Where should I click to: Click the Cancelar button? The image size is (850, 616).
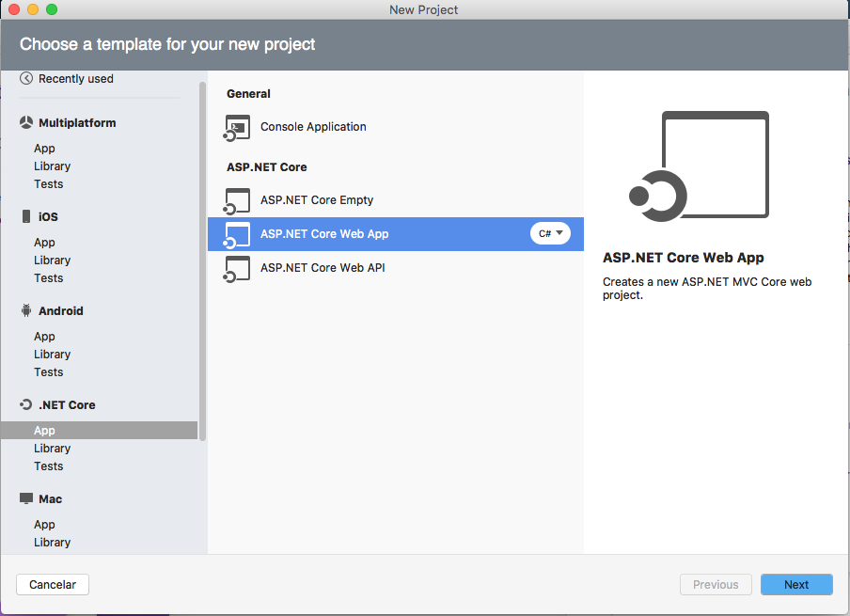[53, 585]
